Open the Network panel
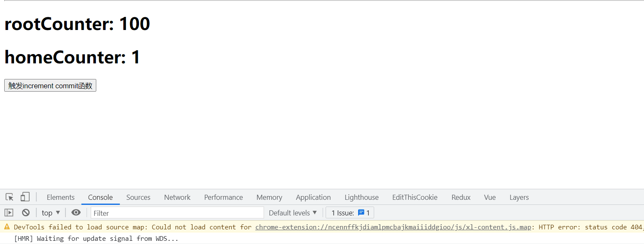The width and height of the screenshot is (644, 245). coord(177,197)
